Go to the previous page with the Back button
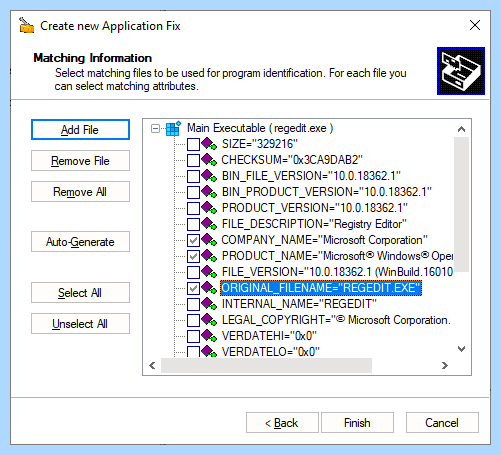This screenshot has height=455, width=501. [282, 423]
